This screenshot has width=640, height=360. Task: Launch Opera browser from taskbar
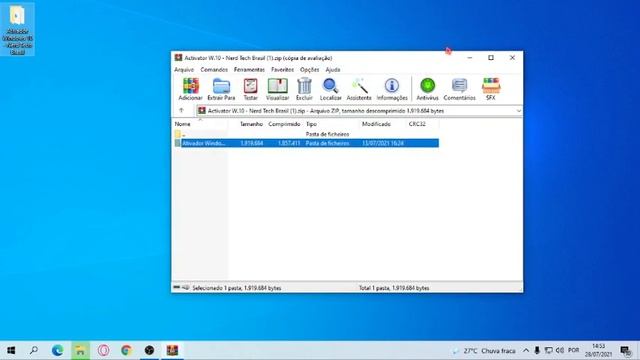click(x=103, y=350)
